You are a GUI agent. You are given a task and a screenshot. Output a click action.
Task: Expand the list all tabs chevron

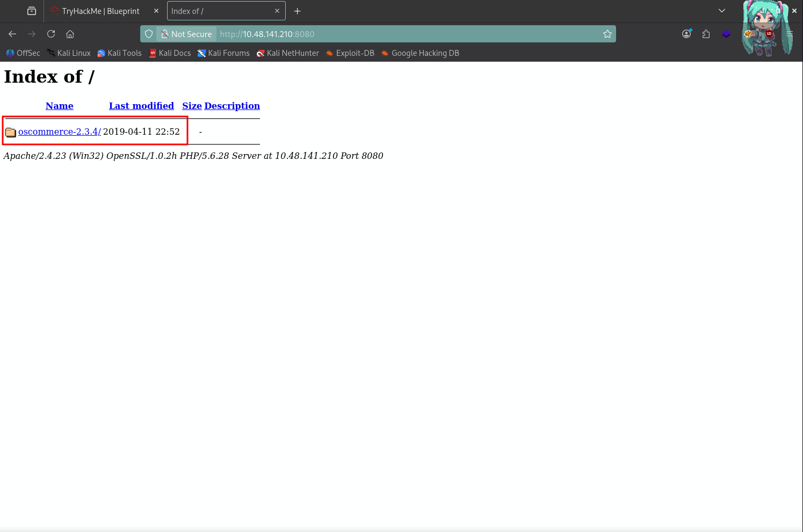pyautogui.click(x=722, y=11)
